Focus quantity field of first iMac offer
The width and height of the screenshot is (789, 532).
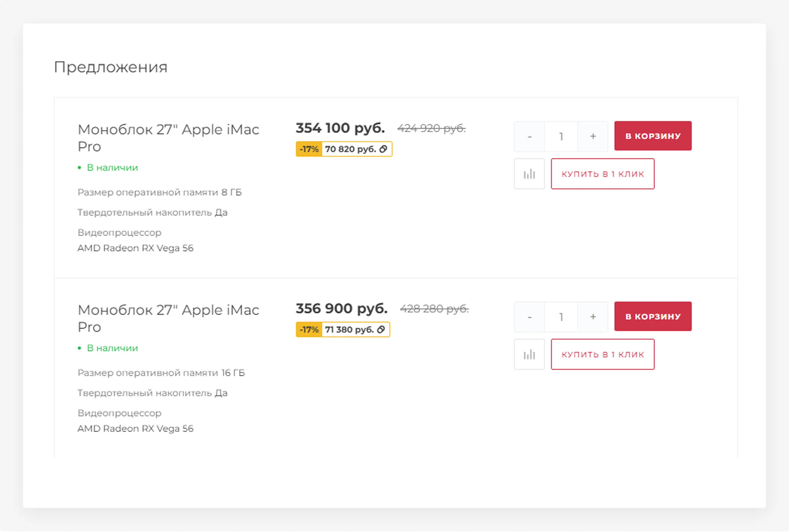561,136
